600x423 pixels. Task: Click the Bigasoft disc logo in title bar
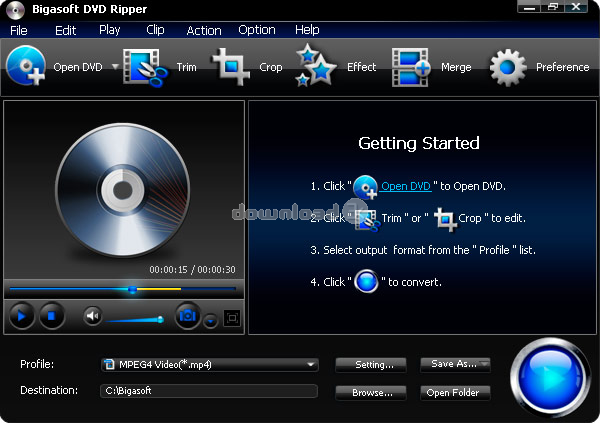pos(16,10)
